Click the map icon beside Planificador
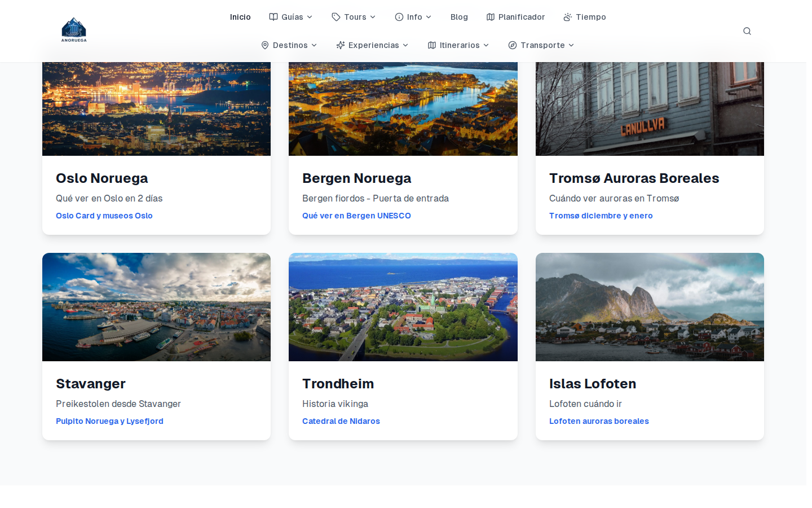This screenshot has height=508, width=812. pos(490,16)
